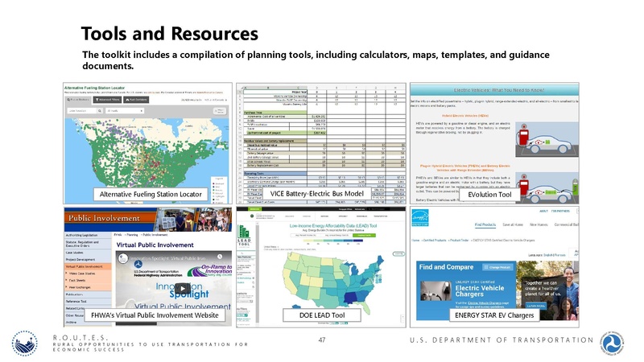Click FHWA's Virtual Public Involvement Website label
This screenshot has width=644, height=362.
(155, 315)
